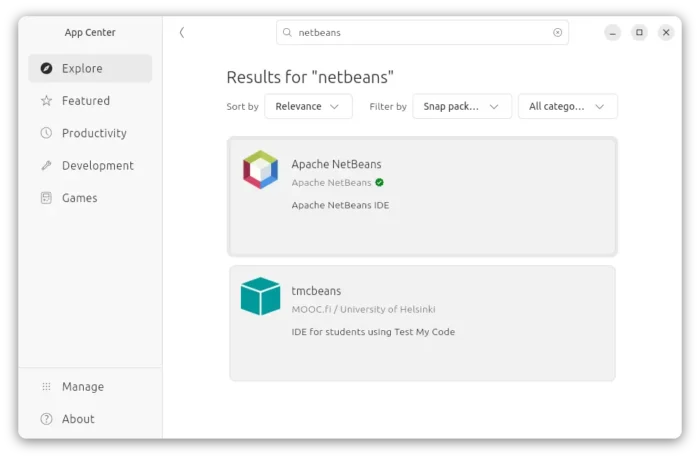700x459 pixels.
Task: Click the tmcbeans teal cube logo
Action: pyautogui.click(x=260, y=296)
